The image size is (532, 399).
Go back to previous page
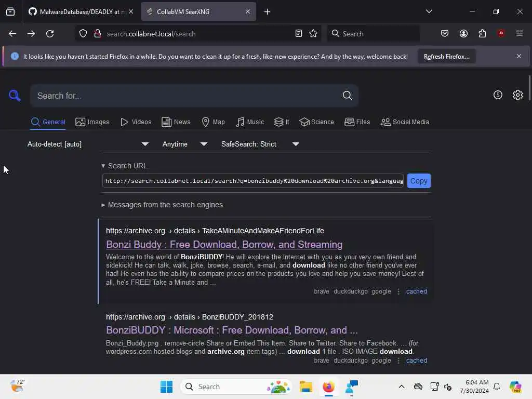coord(12,34)
